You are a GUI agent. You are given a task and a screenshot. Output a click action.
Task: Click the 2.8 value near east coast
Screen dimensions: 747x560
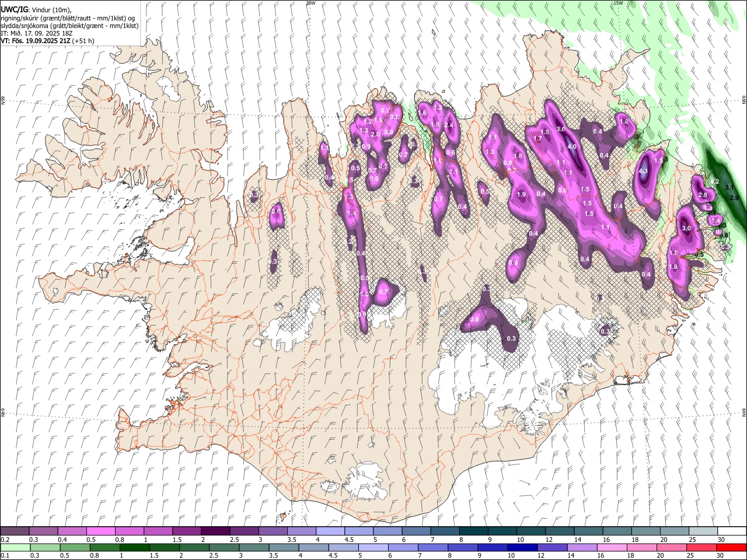pos(703,195)
